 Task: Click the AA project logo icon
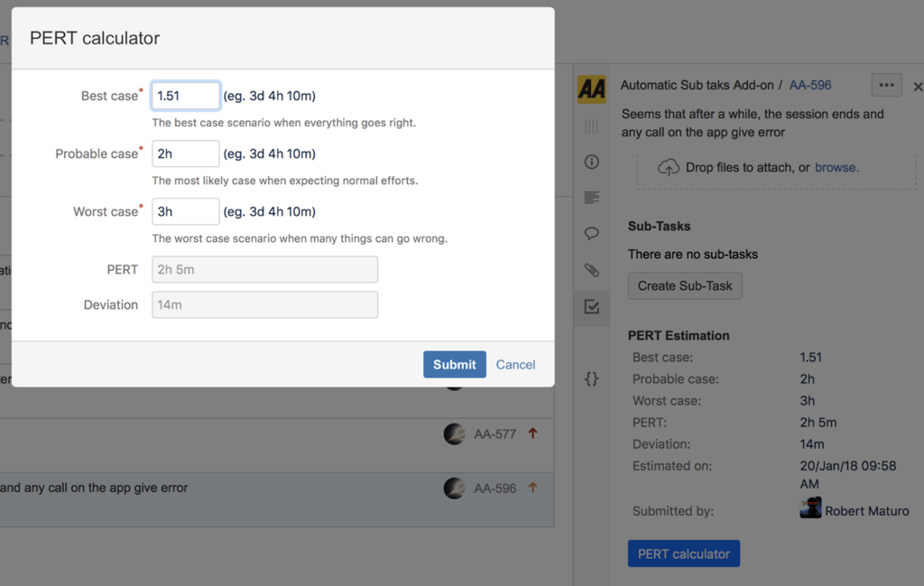click(x=592, y=88)
